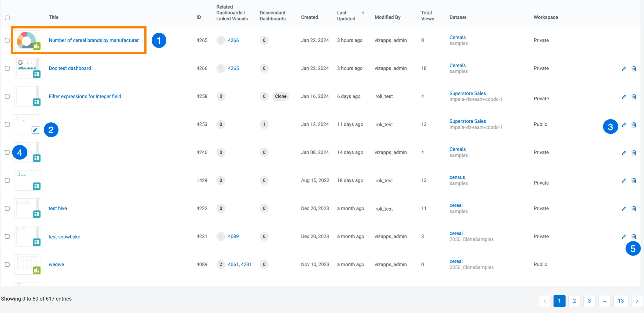Click pencil icon for ID 4253

(x=624, y=125)
